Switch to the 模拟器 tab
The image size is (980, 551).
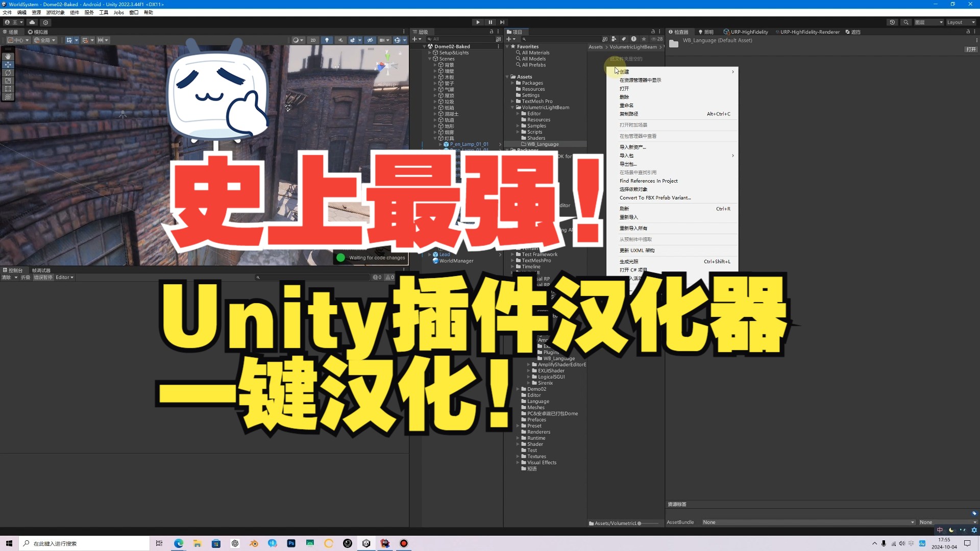38,32
